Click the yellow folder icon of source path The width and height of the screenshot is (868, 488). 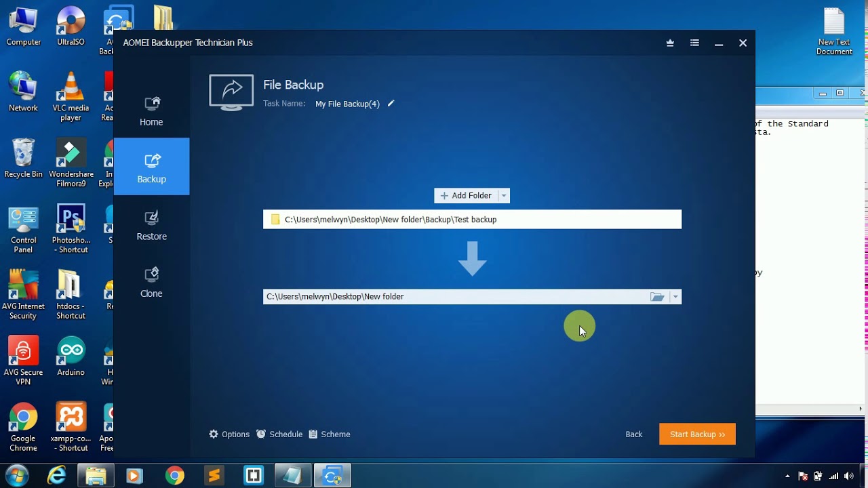(x=275, y=220)
